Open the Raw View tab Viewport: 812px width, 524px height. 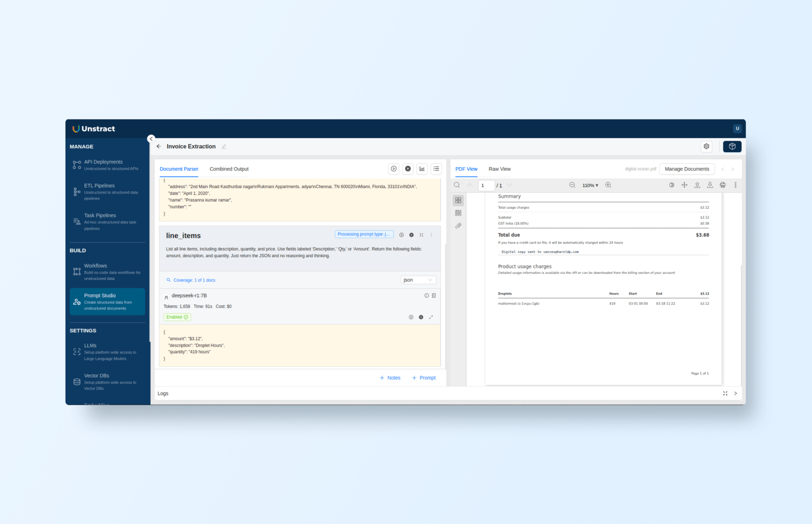click(499, 169)
